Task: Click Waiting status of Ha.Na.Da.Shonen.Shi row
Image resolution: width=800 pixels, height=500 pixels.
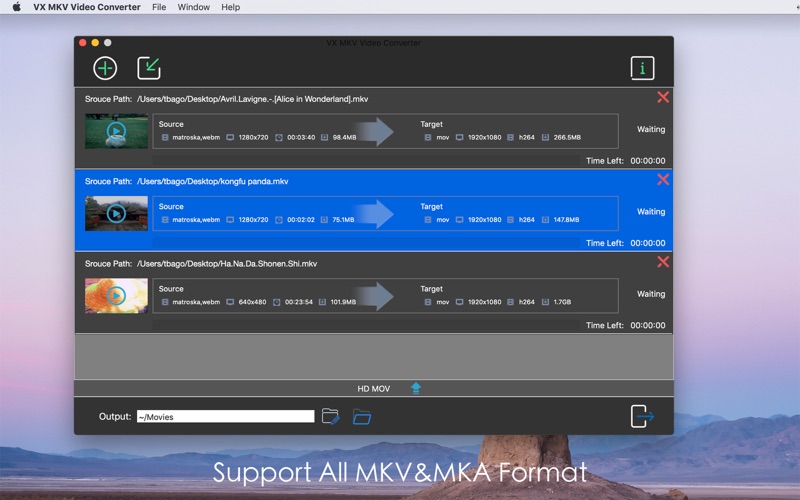Action: [651, 294]
